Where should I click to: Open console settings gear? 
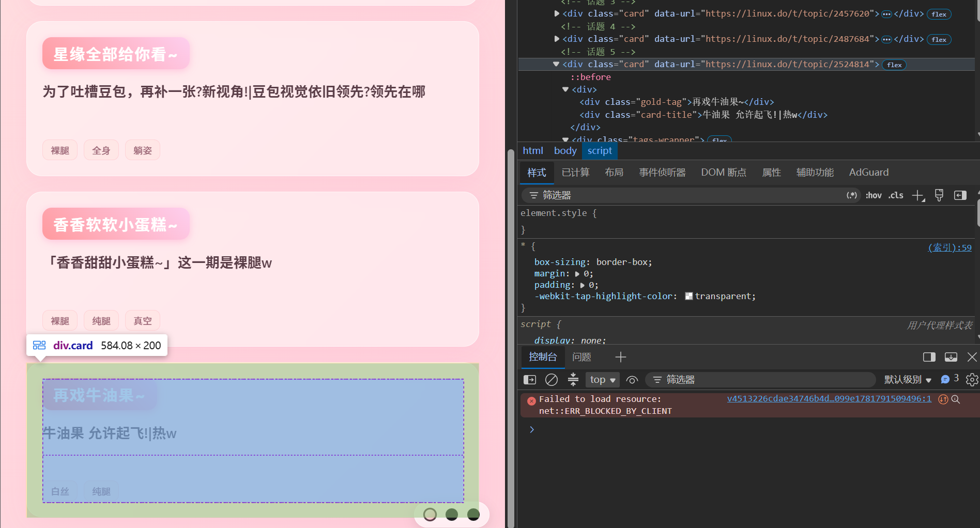coord(972,380)
